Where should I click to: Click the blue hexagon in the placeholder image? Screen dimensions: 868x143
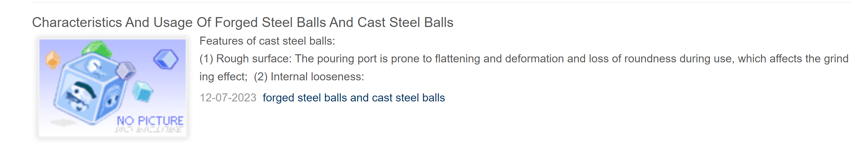coord(166,59)
